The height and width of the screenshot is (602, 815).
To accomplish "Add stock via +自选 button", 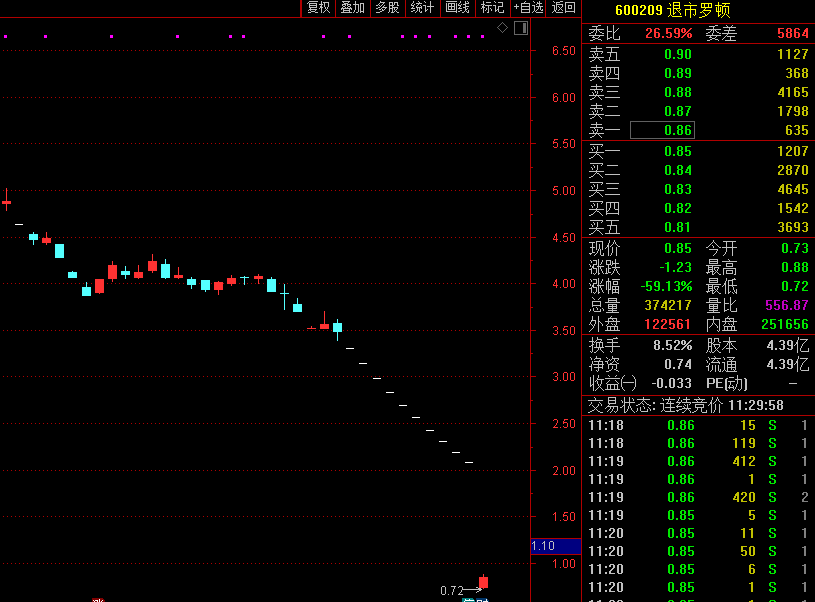I will point(528,8).
